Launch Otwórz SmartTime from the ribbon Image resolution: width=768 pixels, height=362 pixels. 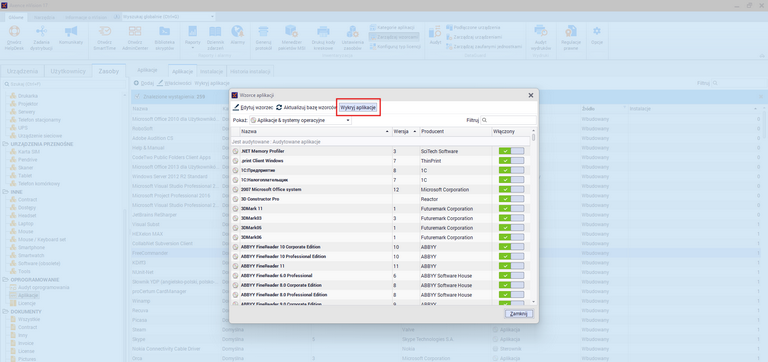(x=104, y=38)
